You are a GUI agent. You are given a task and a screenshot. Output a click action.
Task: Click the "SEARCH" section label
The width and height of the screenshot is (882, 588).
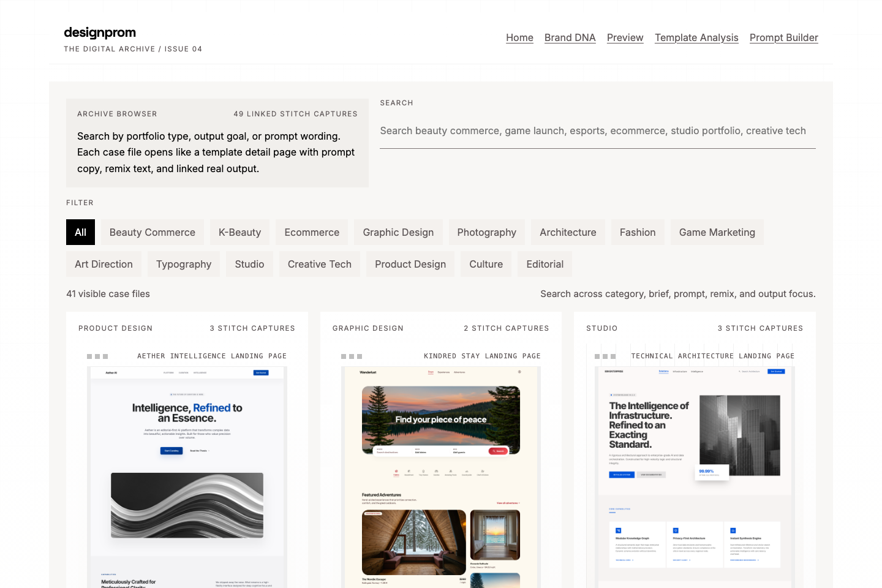tap(396, 103)
